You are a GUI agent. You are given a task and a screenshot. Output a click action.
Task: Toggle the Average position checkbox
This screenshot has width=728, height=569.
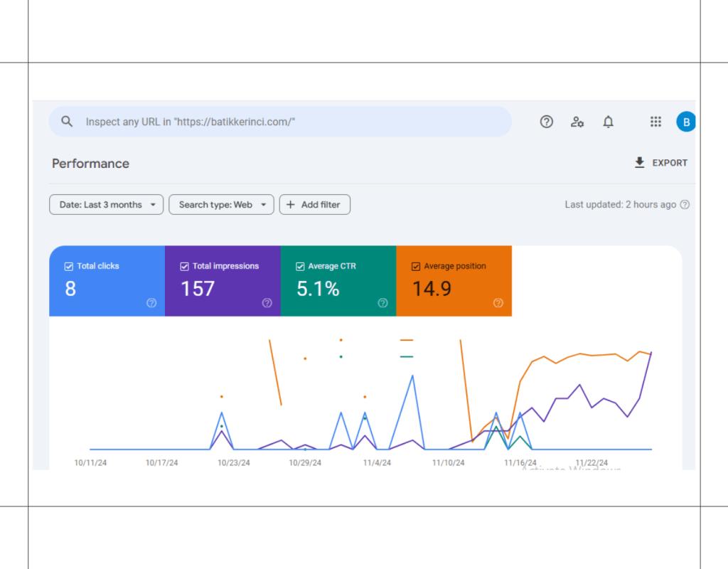coord(416,267)
